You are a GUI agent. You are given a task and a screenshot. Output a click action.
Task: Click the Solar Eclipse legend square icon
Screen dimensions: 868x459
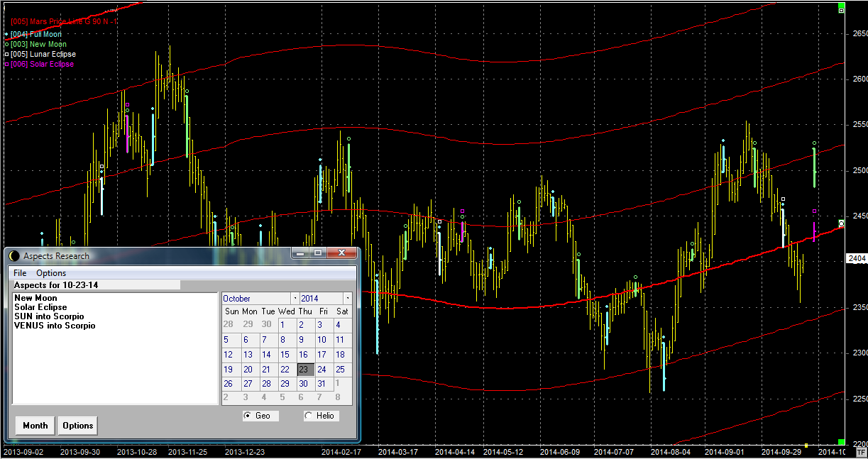(6, 64)
